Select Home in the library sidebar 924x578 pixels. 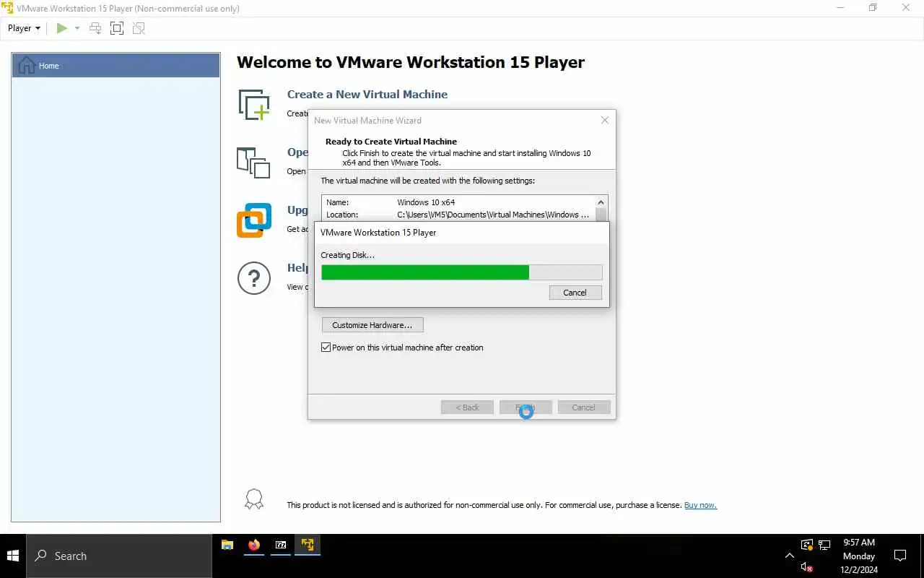pyautogui.click(x=115, y=65)
